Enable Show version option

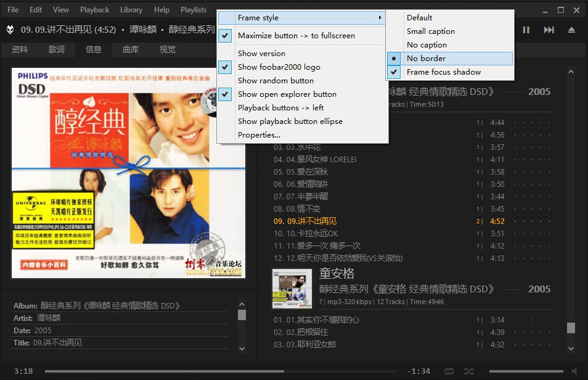(x=302, y=54)
